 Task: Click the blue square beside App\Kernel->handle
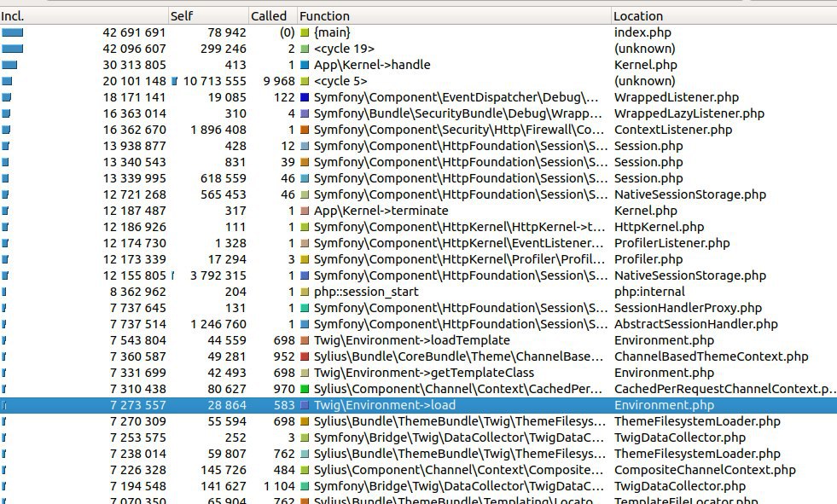305,65
